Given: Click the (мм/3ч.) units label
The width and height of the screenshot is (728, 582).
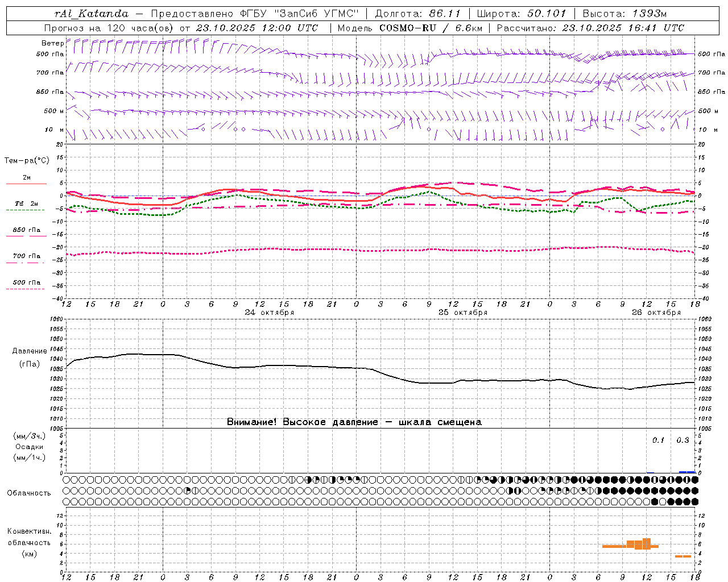Looking at the screenshot, I should [x=30, y=436].
